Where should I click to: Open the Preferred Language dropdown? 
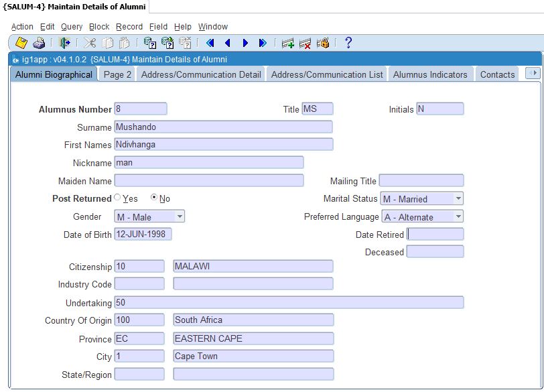pos(458,216)
